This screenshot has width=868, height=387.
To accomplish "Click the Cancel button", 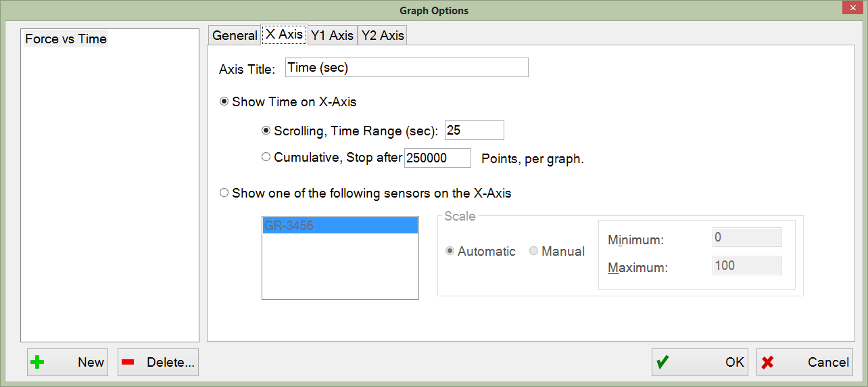I will 804,362.
